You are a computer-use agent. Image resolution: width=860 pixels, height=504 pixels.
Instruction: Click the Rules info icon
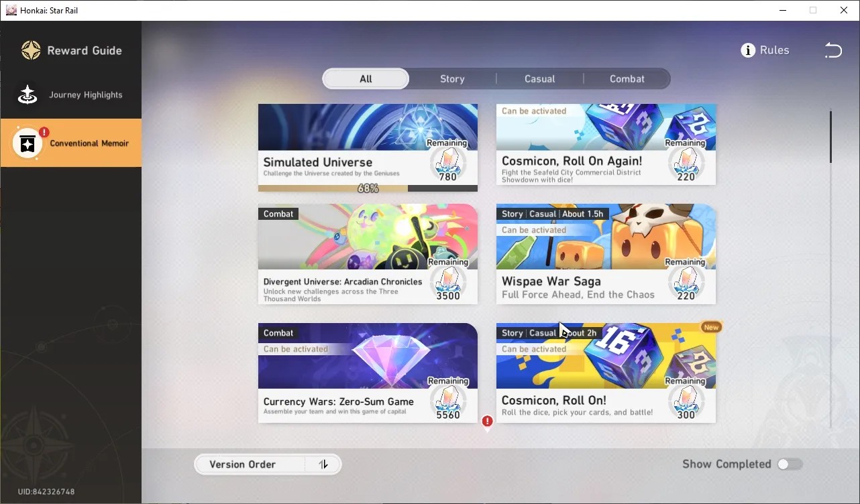pyautogui.click(x=748, y=50)
